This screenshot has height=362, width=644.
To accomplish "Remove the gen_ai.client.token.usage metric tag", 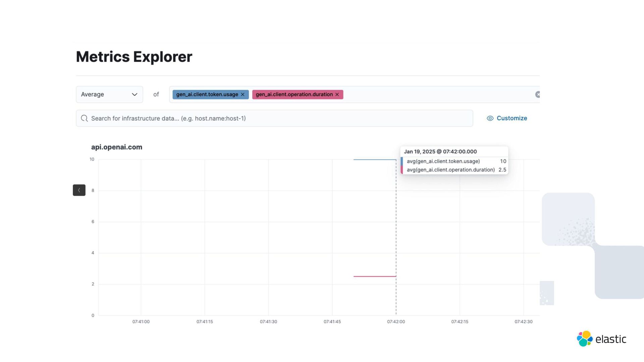I will pos(243,95).
